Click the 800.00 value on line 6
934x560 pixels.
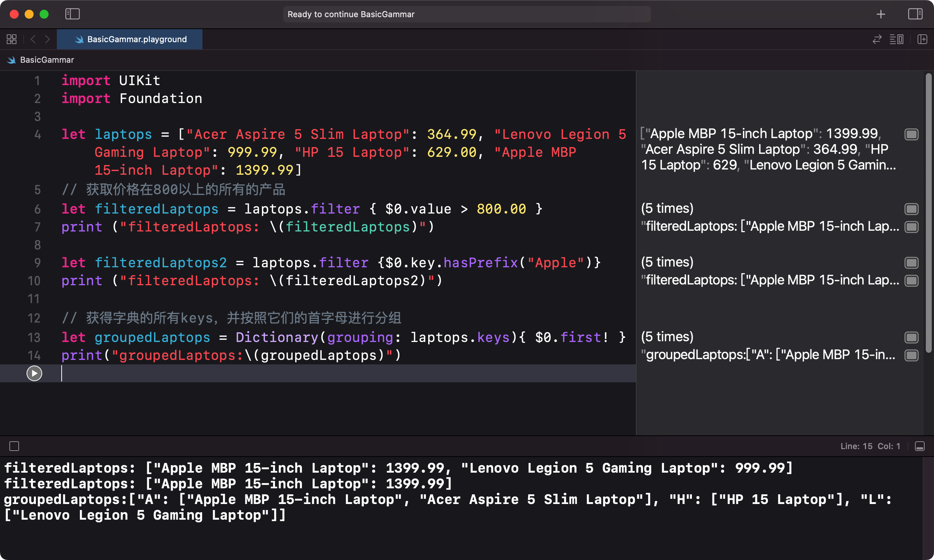(x=501, y=209)
